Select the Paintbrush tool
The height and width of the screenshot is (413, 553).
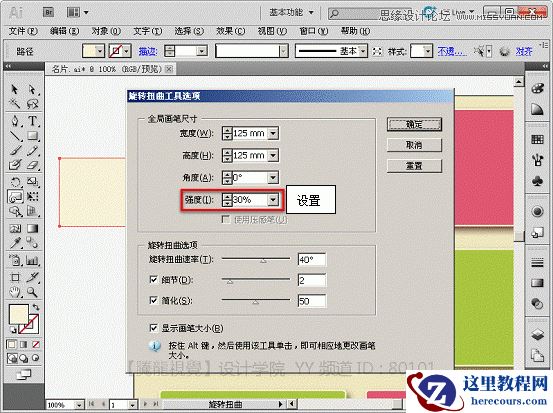14,151
